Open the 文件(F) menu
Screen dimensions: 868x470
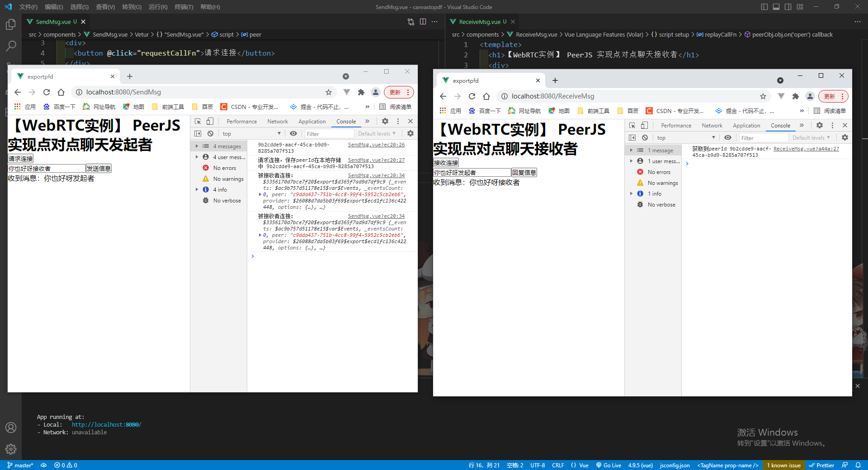(x=28, y=7)
